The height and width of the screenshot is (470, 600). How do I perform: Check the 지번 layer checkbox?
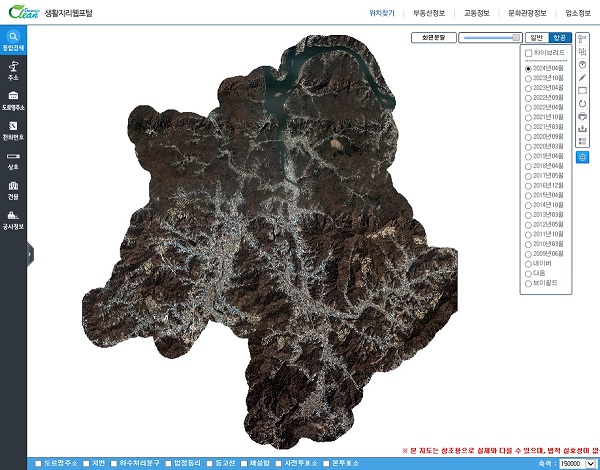pos(86,463)
